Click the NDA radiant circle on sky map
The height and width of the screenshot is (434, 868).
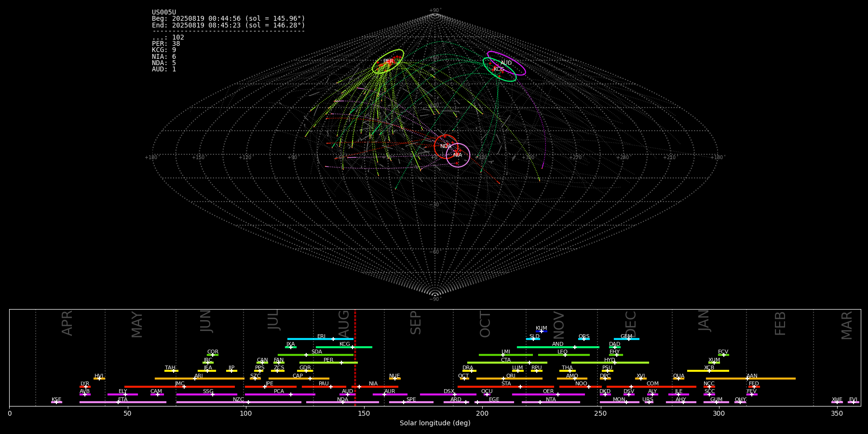click(446, 147)
